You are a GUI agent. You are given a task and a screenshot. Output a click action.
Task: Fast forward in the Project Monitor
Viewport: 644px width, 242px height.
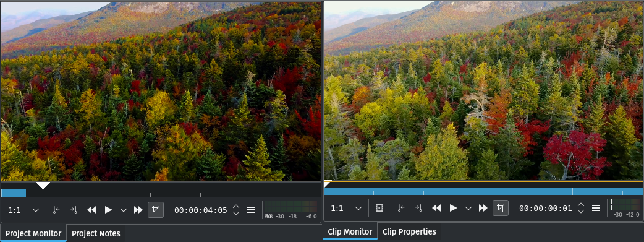[138, 210]
